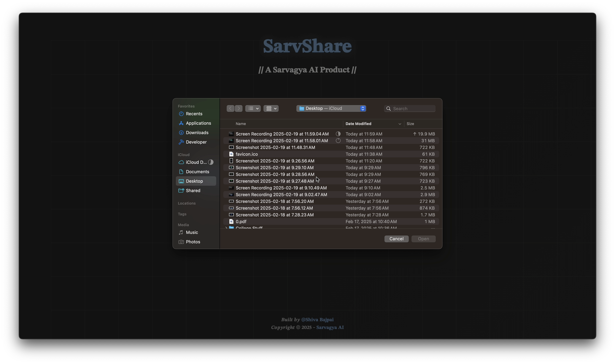Screen dimensions: 615x364
Task: Open Documents in sidebar
Action: (x=197, y=172)
